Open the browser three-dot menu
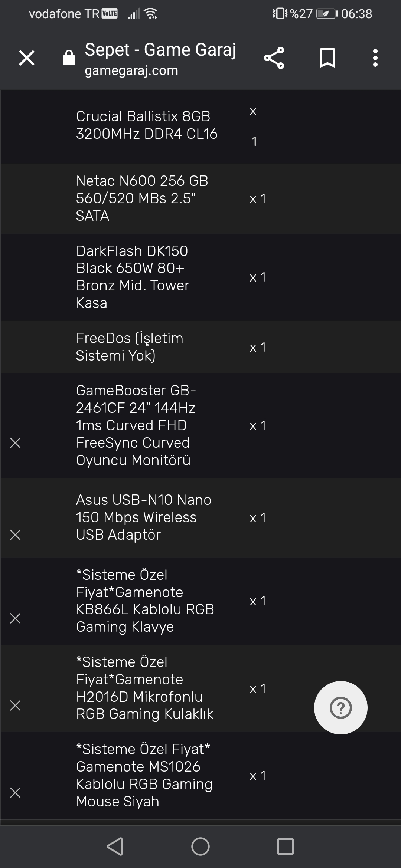401x868 pixels. pyautogui.click(x=375, y=58)
